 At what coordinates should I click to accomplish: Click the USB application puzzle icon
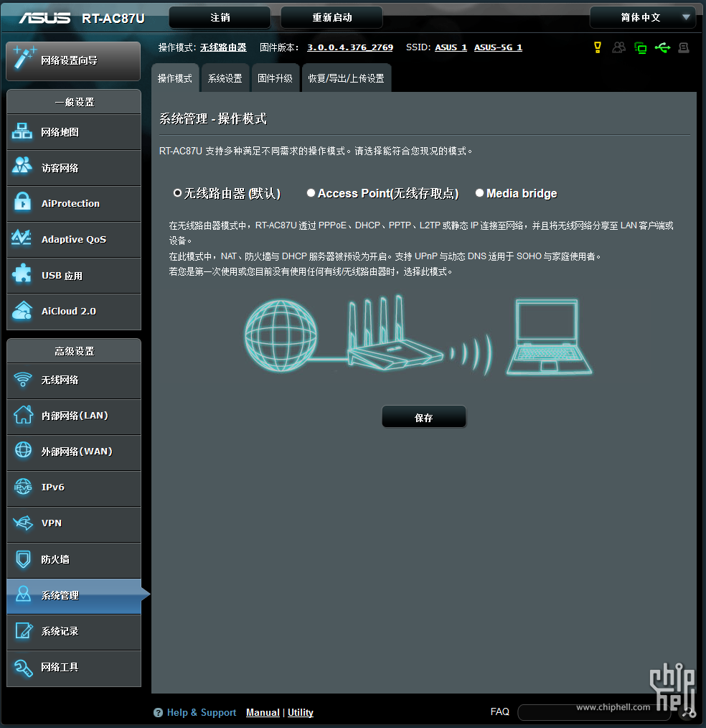tap(22, 274)
